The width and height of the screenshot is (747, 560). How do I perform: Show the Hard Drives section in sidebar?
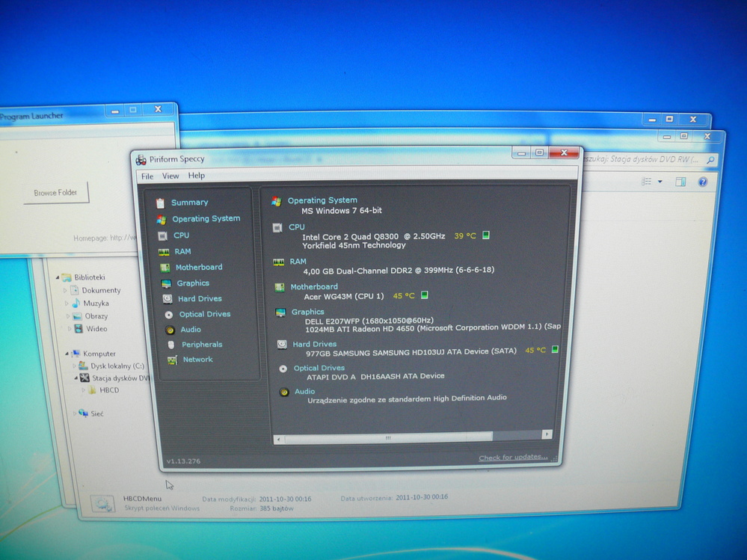[x=200, y=298]
